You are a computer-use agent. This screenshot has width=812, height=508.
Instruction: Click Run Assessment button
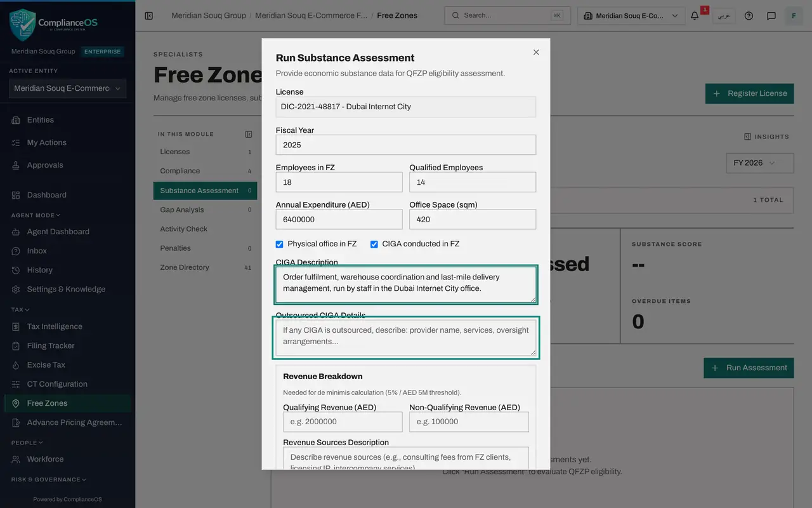(x=749, y=368)
